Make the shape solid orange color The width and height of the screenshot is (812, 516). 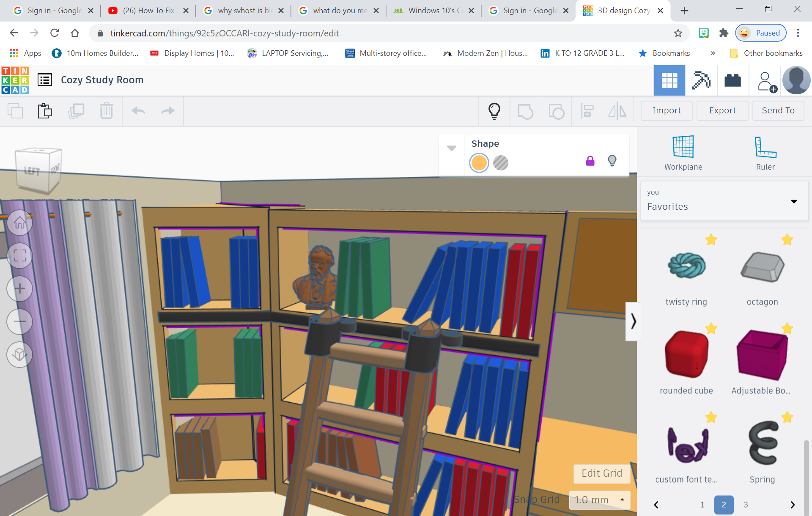(x=479, y=163)
